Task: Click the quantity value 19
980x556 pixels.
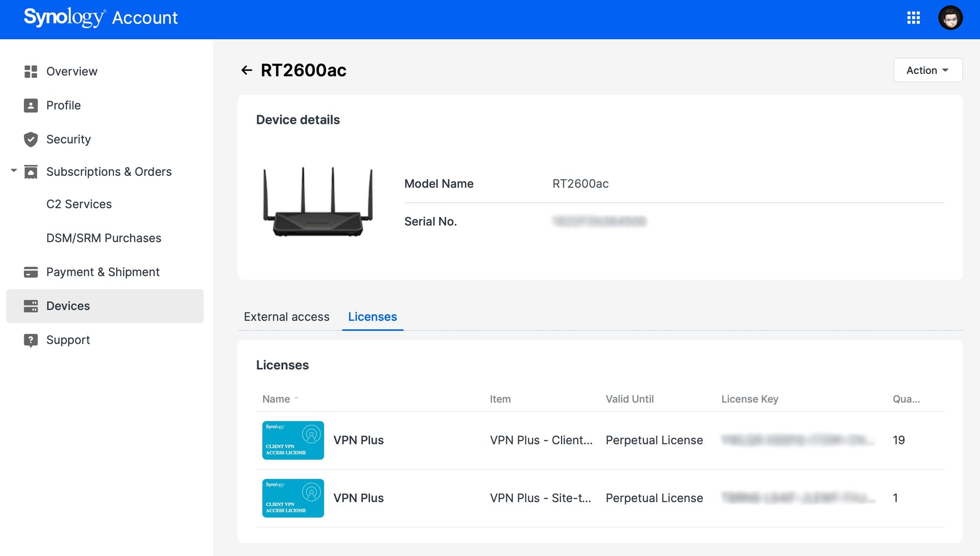Action: point(899,440)
